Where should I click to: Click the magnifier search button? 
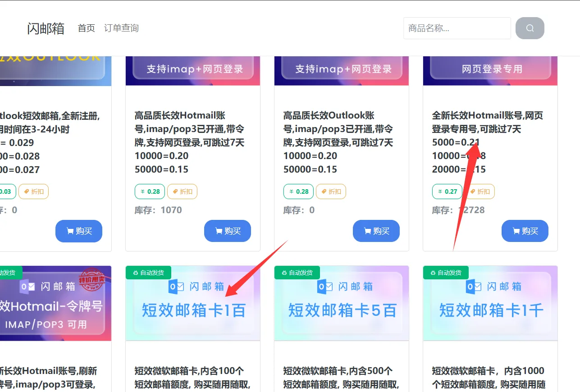coord(530,28)
